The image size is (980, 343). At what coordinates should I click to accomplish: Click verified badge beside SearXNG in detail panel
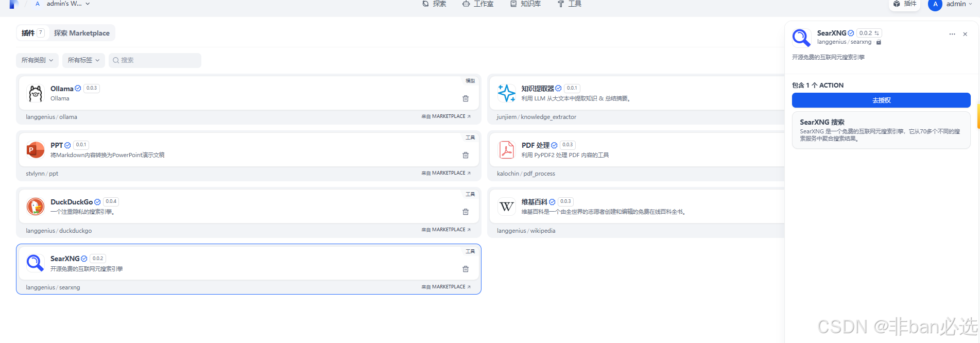coord(851,33)
